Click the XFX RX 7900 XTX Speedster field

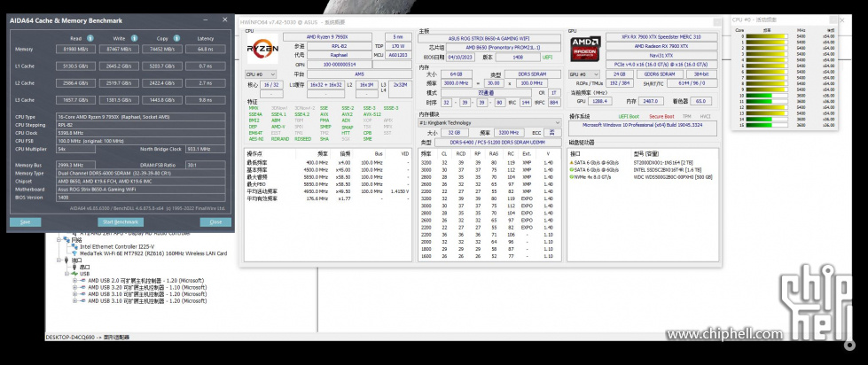(661, 37)
